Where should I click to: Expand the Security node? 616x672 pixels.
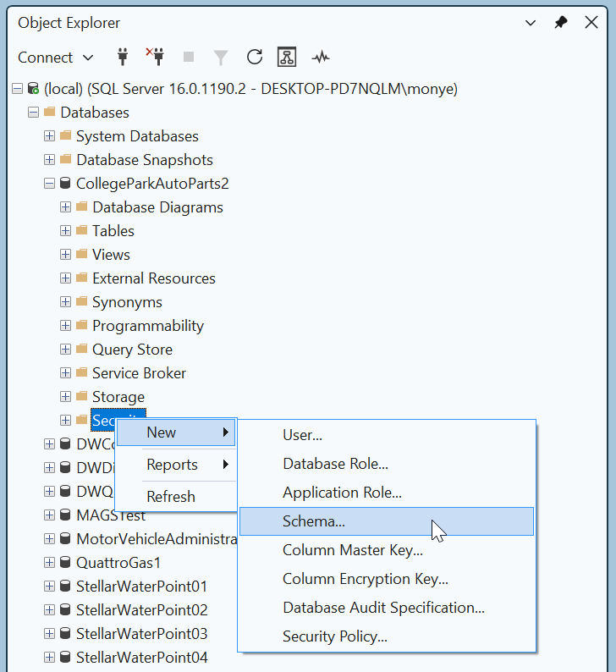click(x=65, y=420)
